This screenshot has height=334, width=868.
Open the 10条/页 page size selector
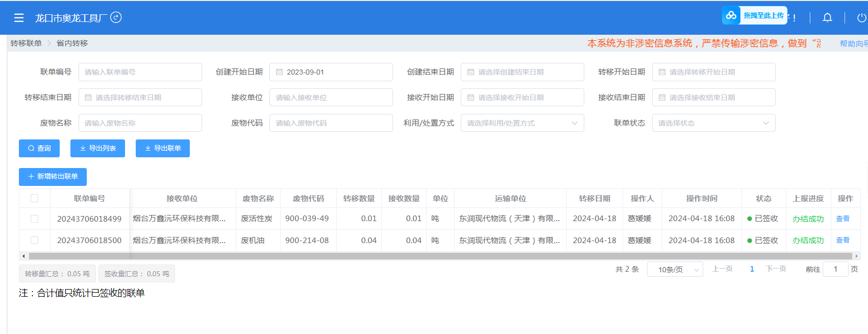tap(675, 269)
